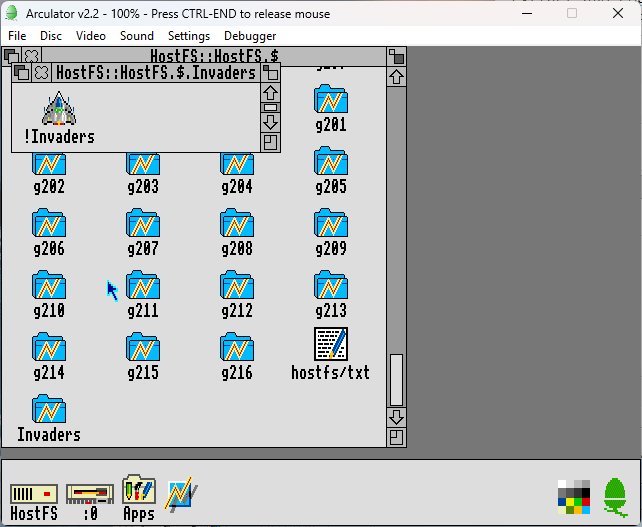Open the Settings menu
The width and height of the screenshot is (642, 527).
(x=189, y=36)
